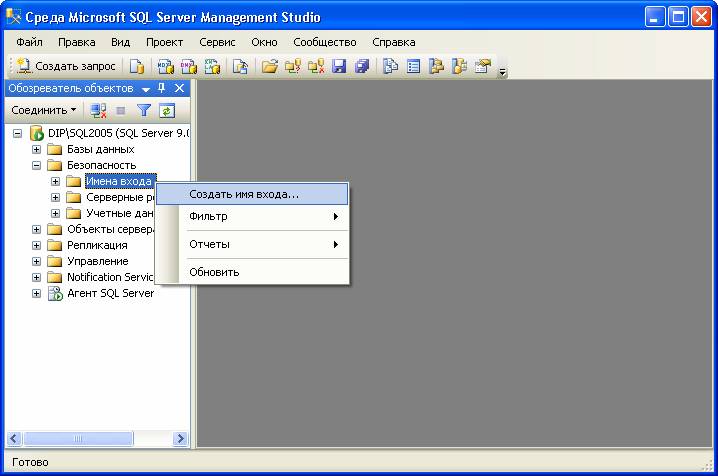Open the Соединить dropdown

tap(43, 110)
